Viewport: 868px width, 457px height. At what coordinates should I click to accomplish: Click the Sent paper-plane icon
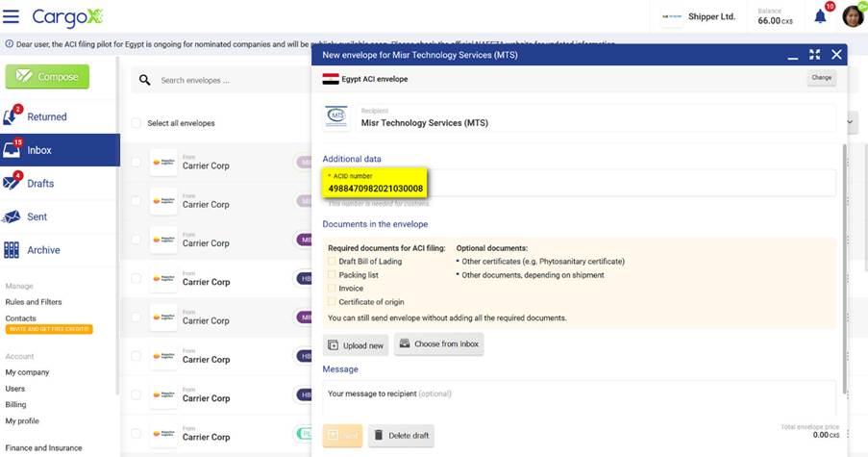coord(11,217)
